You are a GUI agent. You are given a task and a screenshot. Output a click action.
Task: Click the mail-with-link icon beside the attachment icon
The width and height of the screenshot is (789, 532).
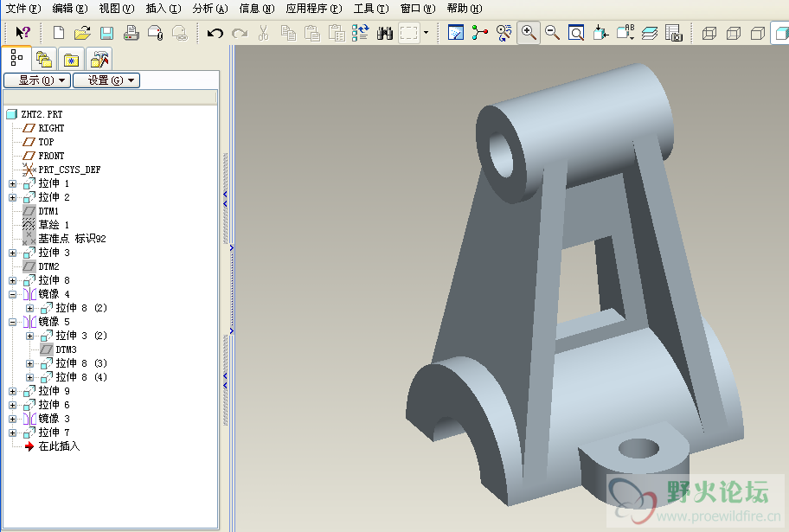click(x=180, y=33)
